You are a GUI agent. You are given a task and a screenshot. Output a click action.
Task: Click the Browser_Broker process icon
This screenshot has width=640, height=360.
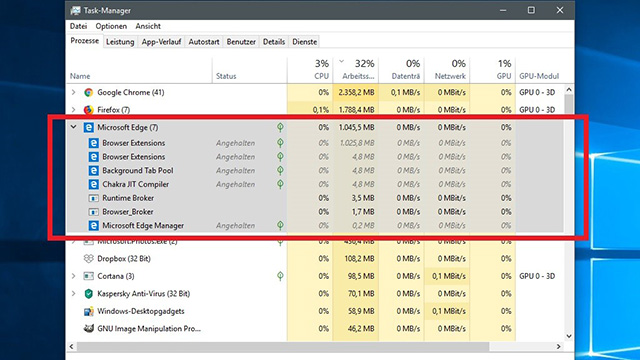[93, 212]
